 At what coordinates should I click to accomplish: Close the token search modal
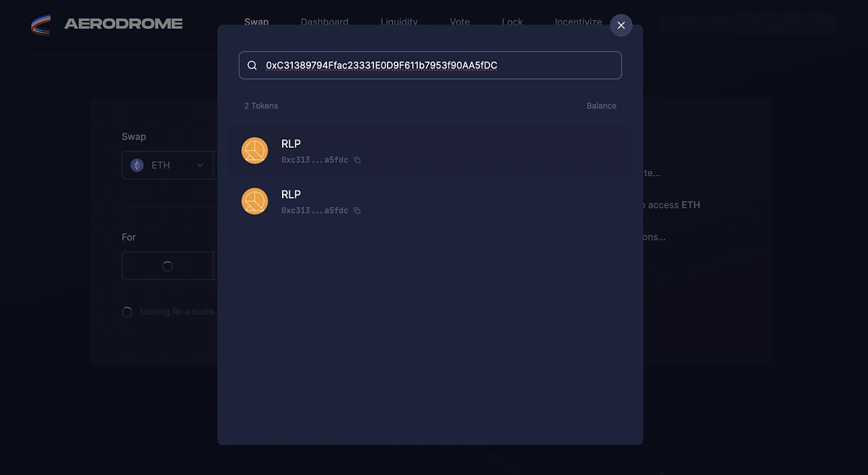[x=621, y=25]
